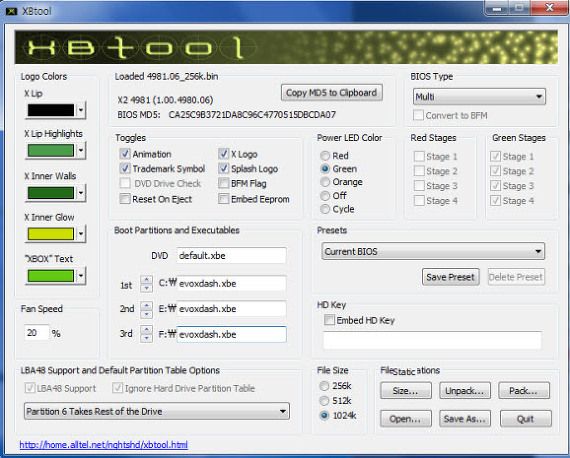This screenshot has width=570, height=458.
Task: Click the black X Lip color swatch
Action: [x=51, y=110]
